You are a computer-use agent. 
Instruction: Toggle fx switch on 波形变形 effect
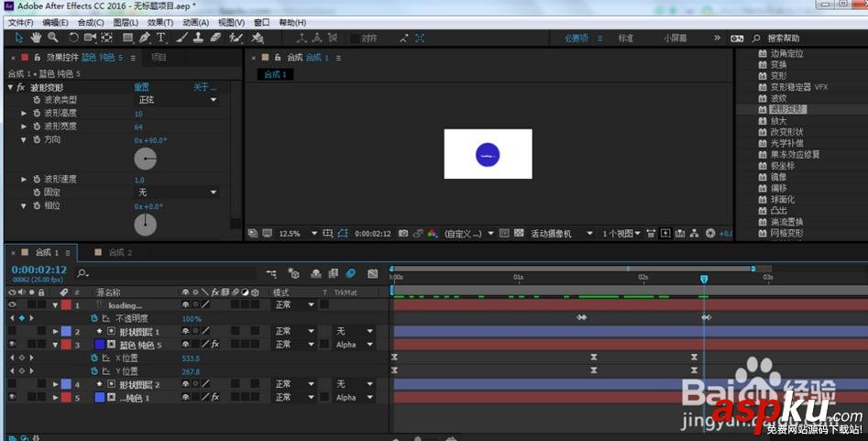point(21,87)
